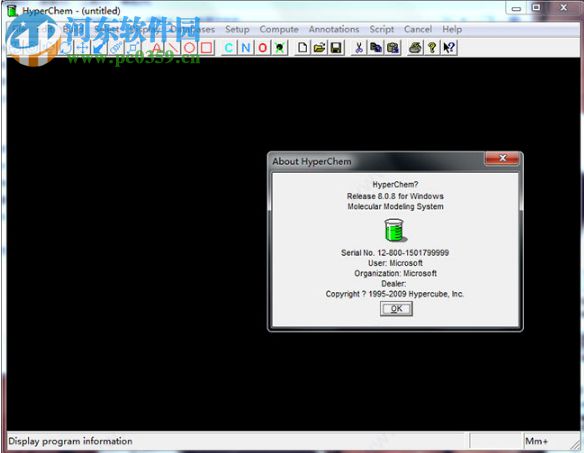Viewport: 584px width, 453px height.
Task: Minimize the HyperChem main window
Action: [x=516, y=8]
